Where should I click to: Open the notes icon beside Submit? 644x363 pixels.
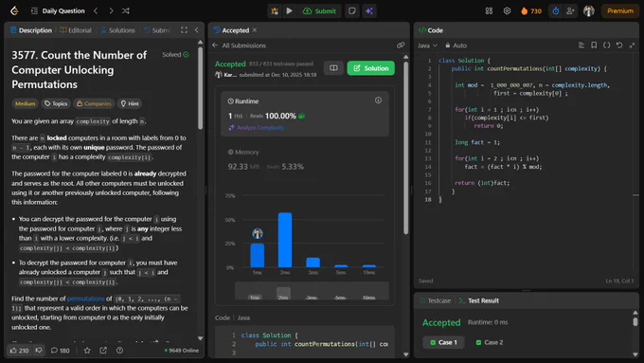(352, 11)
